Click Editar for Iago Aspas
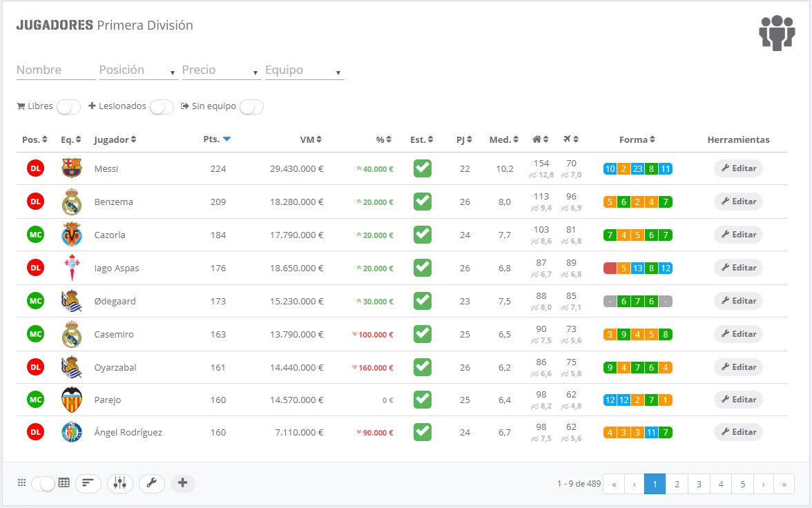Screen dimensions: 812x508 [x=739, y=268]
